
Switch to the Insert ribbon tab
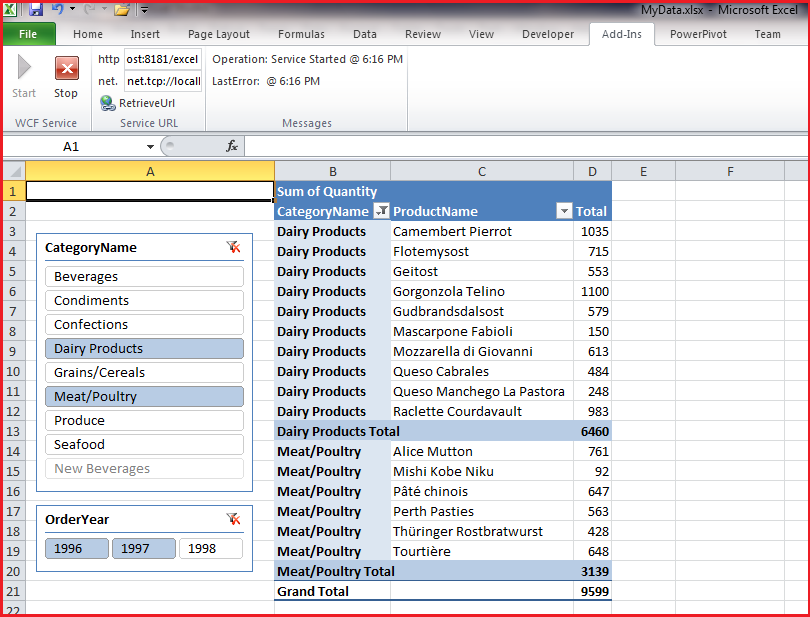click(x=145, y=34)
